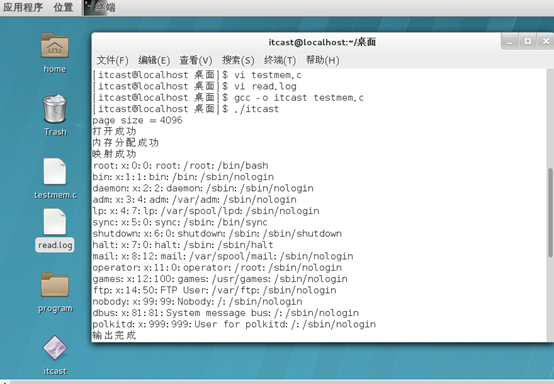Open the 终端(T) terminal menu
The image size is (554, 384).
click(280, 60)
